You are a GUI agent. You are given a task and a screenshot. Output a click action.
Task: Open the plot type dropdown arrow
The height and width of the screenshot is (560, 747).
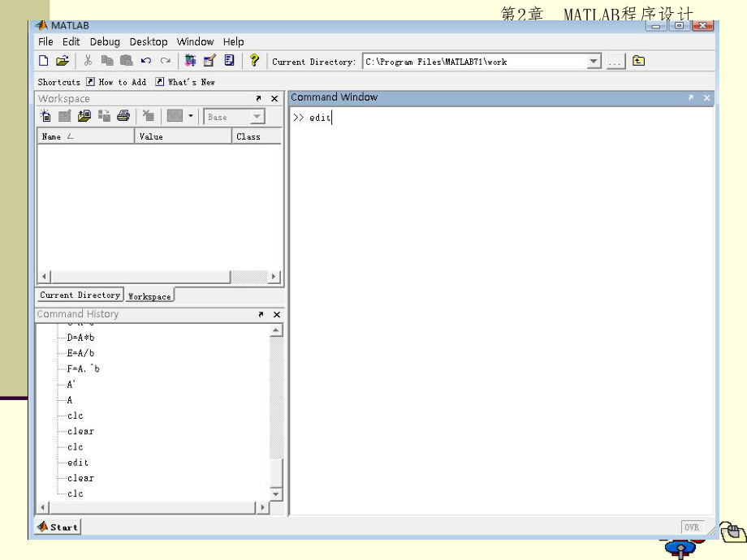click(192, 116)
